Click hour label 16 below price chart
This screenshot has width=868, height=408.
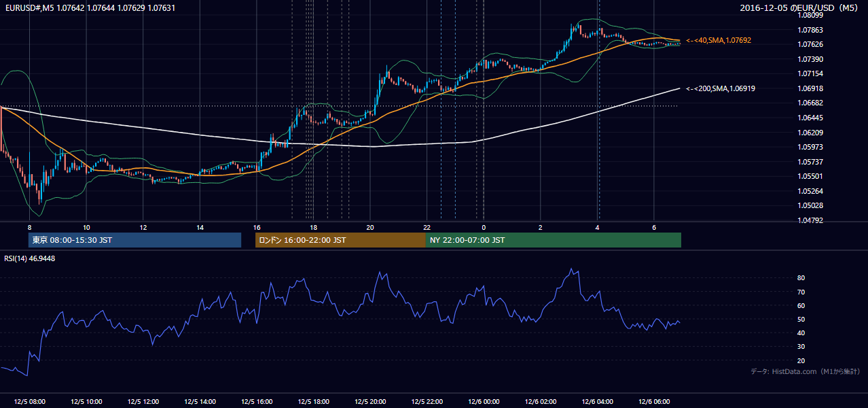coord(257,227)
